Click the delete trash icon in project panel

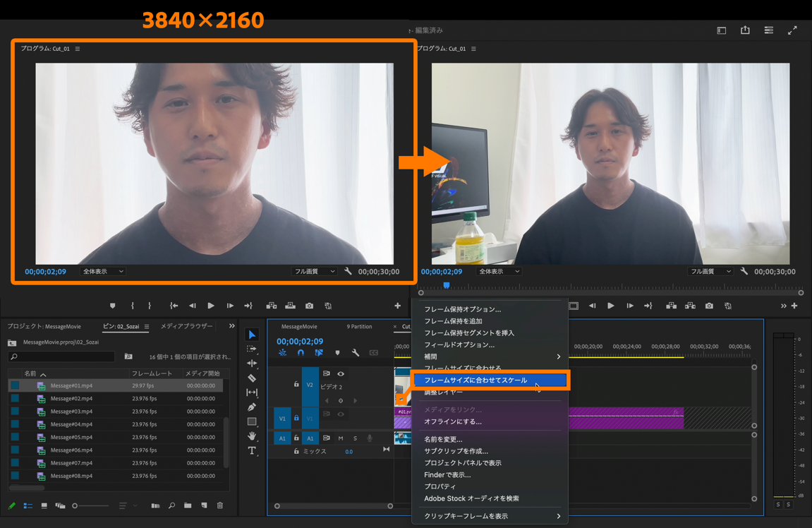[x=220, y=505]
